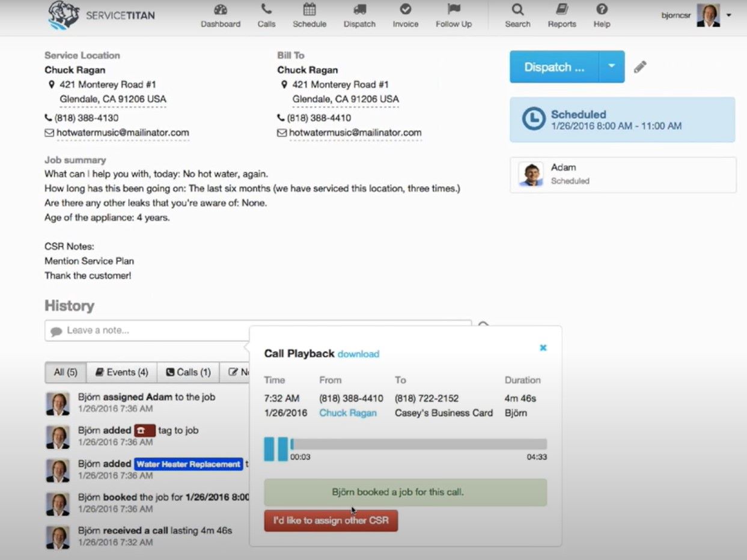Viewport: 747px width, 560px height.
Task: Click 'Björn assigned Adam to the job' entry
Action: (x=147, y=397)
